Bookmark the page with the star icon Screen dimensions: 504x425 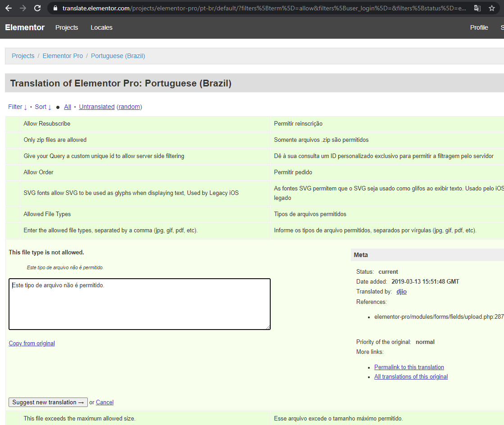coord(492,8)
